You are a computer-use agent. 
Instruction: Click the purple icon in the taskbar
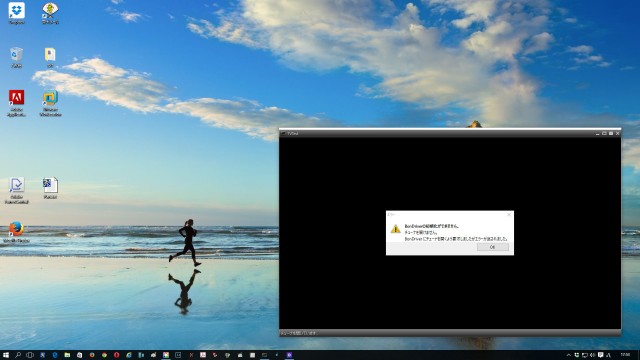click(x=289, y=355)
